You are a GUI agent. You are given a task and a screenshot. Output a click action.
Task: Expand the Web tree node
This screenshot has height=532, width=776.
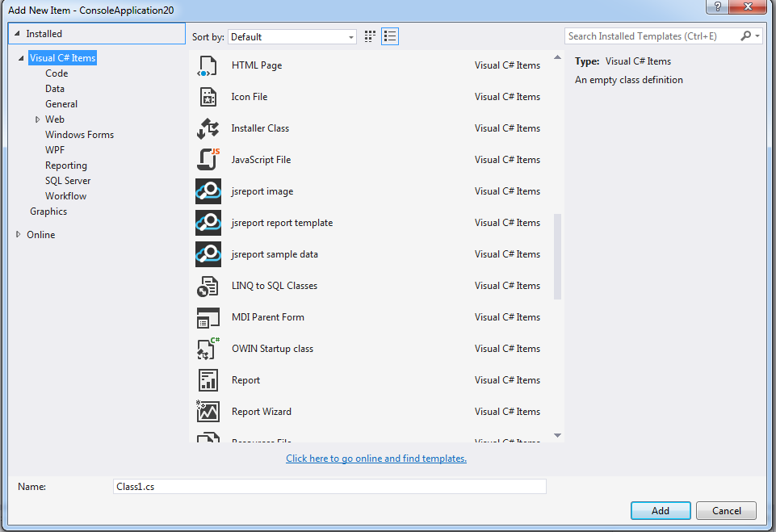pyautogui.click(x=38, y=119)
